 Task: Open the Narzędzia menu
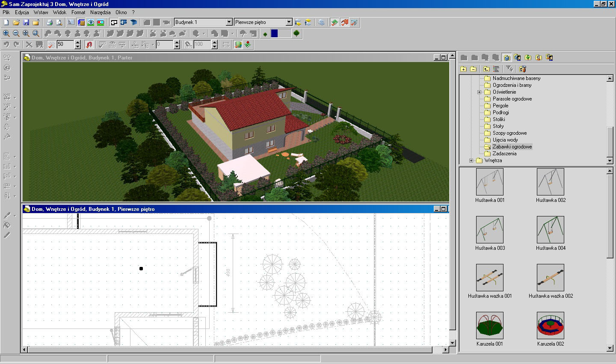pyautogui.click(x=100, y=12)
